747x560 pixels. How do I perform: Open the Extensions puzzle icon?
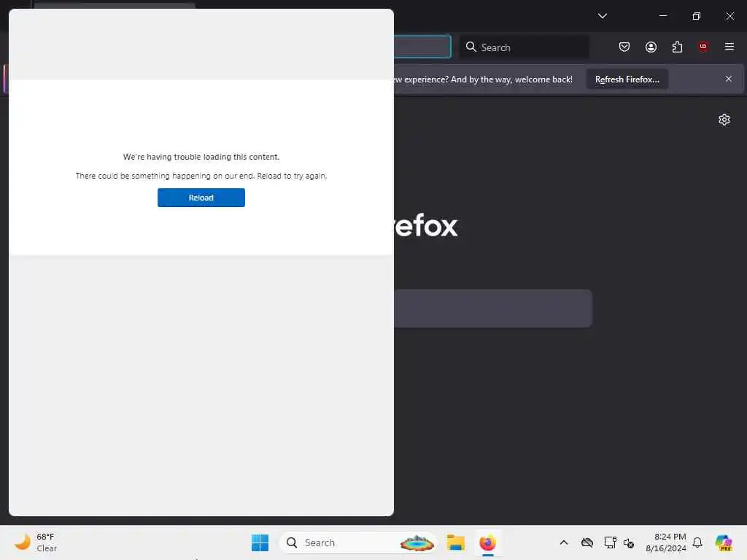pyautogui.click(x=677, y=47)
